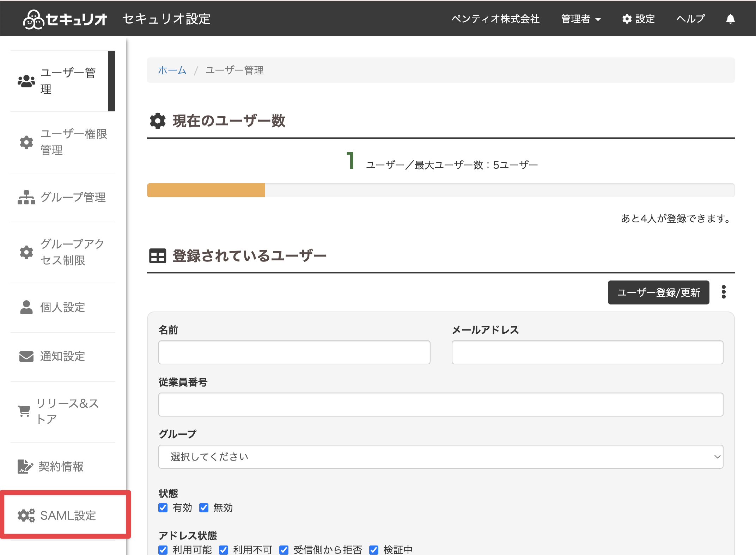
Task: Click the gear icon beside 設定 in header
Action: coord(627,19)
